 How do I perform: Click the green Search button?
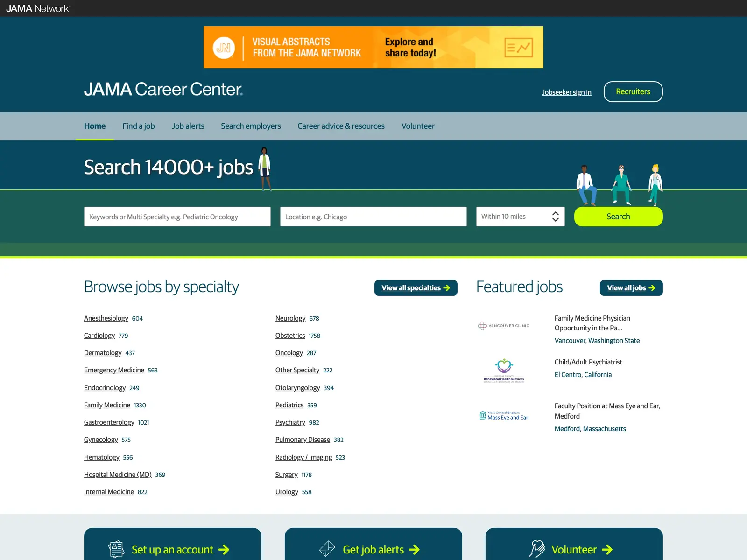tap(619, 217)
